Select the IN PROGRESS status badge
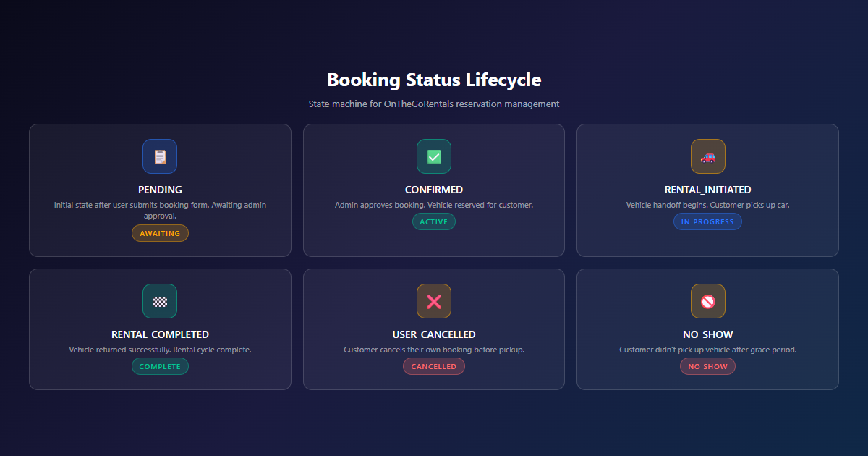Image resolution: width=868 pixels, height=456 pixels. (707, 221)
